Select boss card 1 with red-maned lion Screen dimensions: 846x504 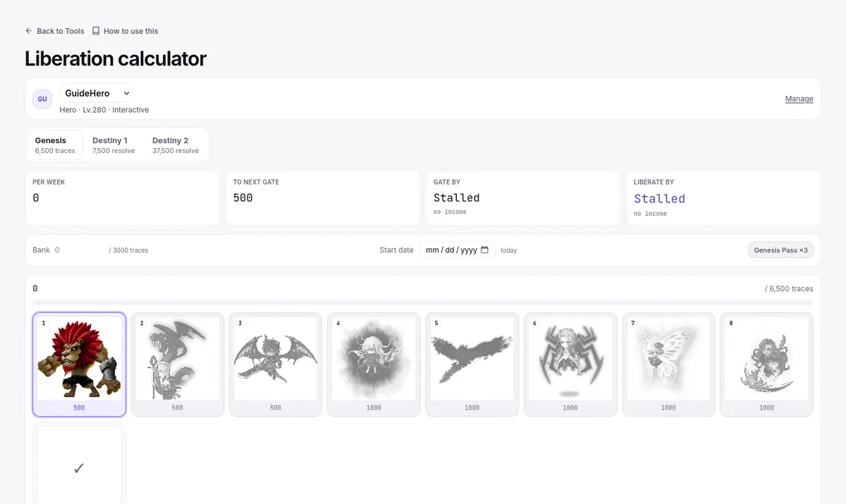(x=79, y=364)
